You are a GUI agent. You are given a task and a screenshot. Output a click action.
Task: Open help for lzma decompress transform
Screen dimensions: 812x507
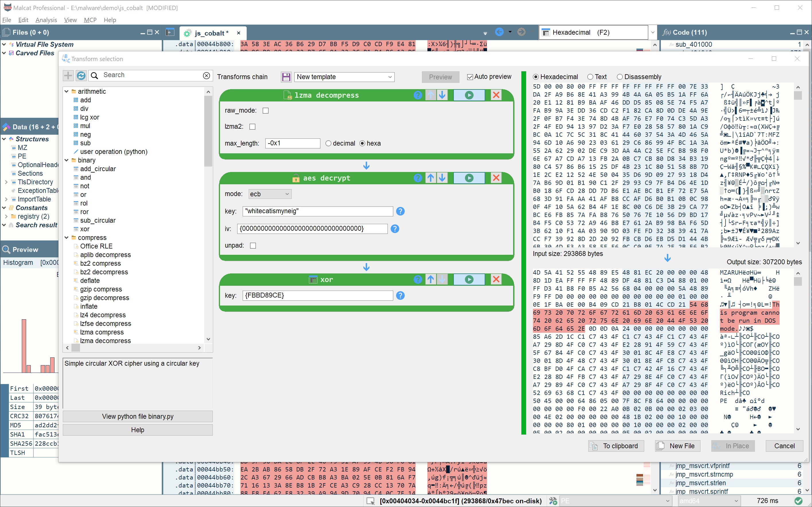418,95
